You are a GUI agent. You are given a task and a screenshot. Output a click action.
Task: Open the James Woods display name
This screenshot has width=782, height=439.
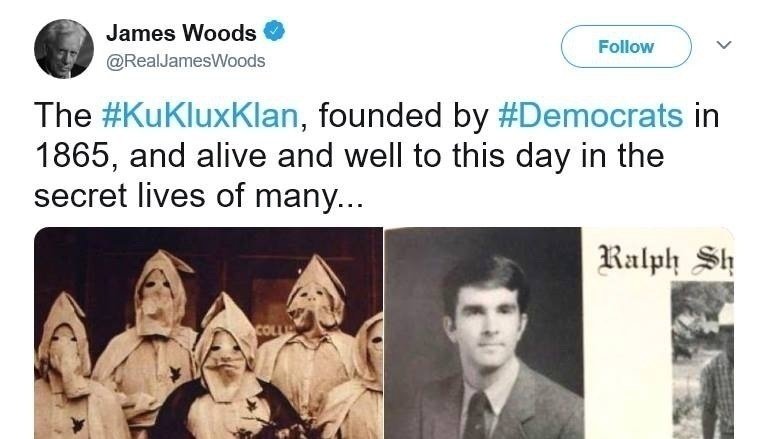pos(181,33)
